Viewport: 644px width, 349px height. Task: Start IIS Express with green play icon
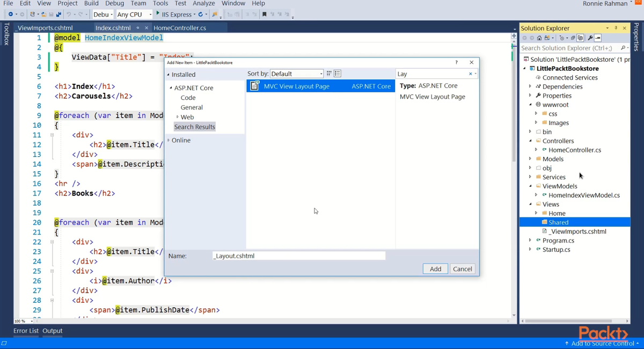point(158,13)
